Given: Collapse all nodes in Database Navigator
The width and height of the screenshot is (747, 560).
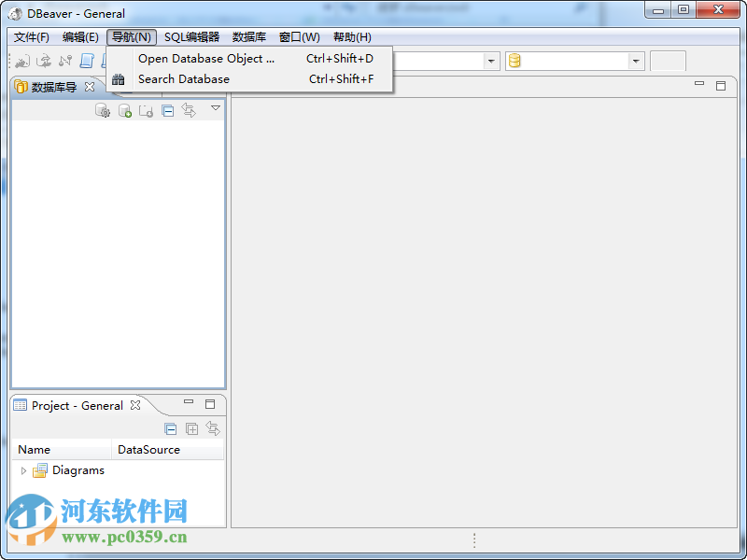Looking at the screenshot, I should (168, 110).
